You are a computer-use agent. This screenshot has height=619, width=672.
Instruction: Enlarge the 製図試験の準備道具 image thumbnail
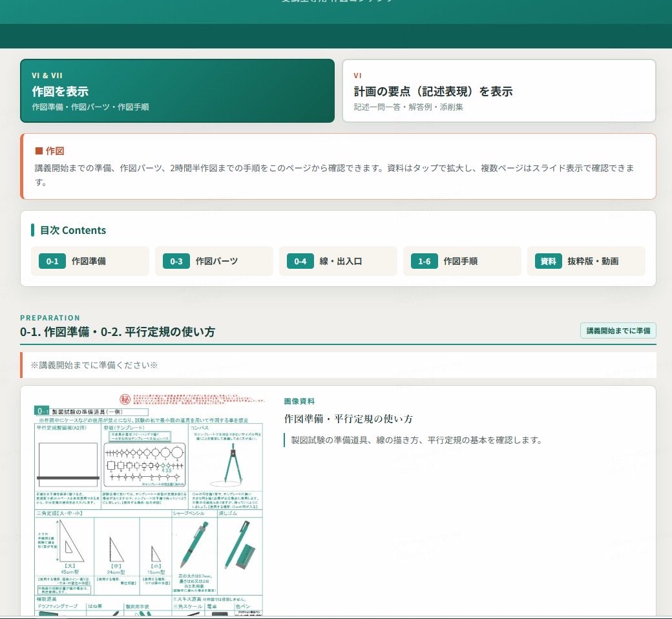[148, 505]
